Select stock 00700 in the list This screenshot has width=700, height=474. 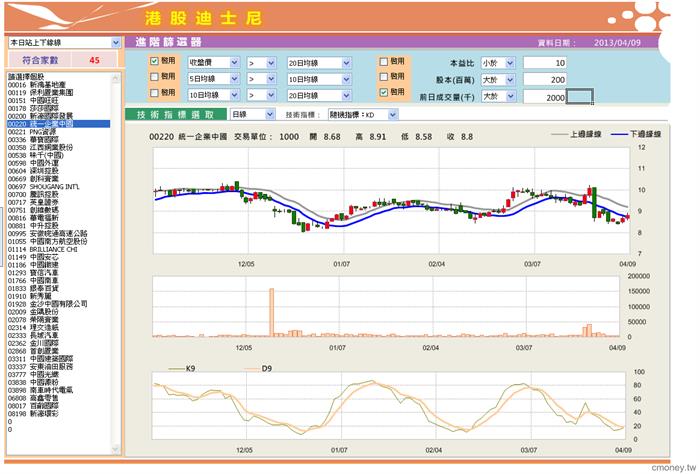(58, 194)
